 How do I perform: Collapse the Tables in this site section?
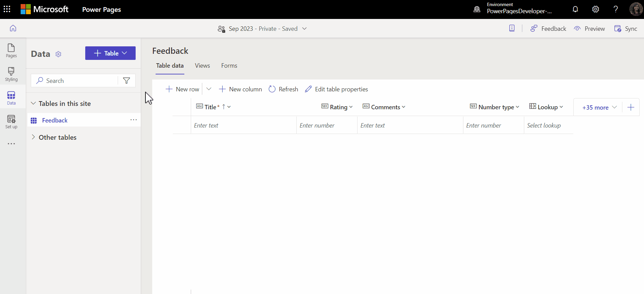coord(33,104)
